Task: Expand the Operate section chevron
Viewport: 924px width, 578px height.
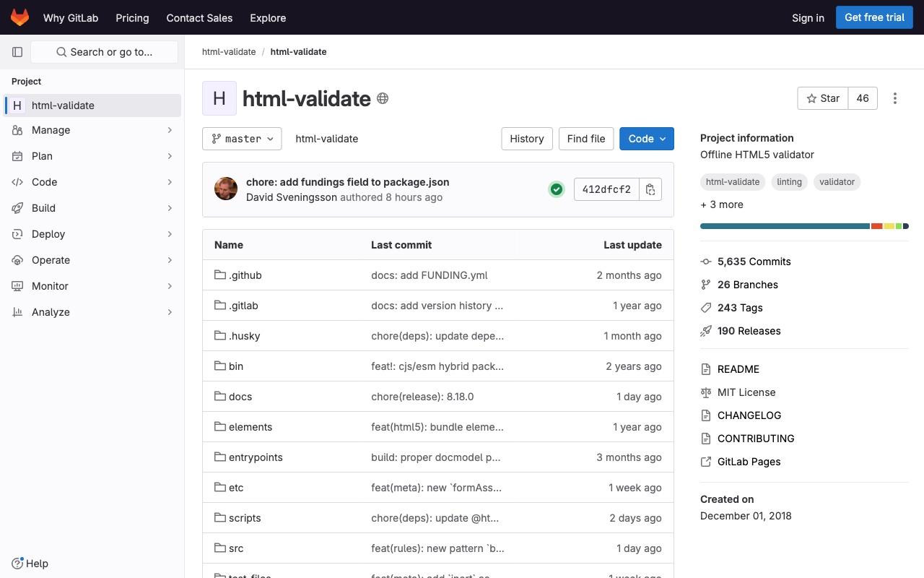Action: point(170,260)
